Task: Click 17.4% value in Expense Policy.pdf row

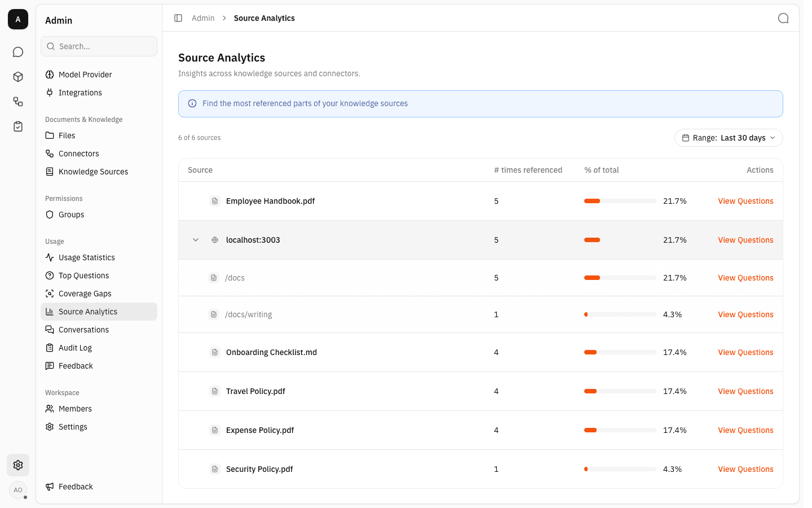Action: (674, 430)
